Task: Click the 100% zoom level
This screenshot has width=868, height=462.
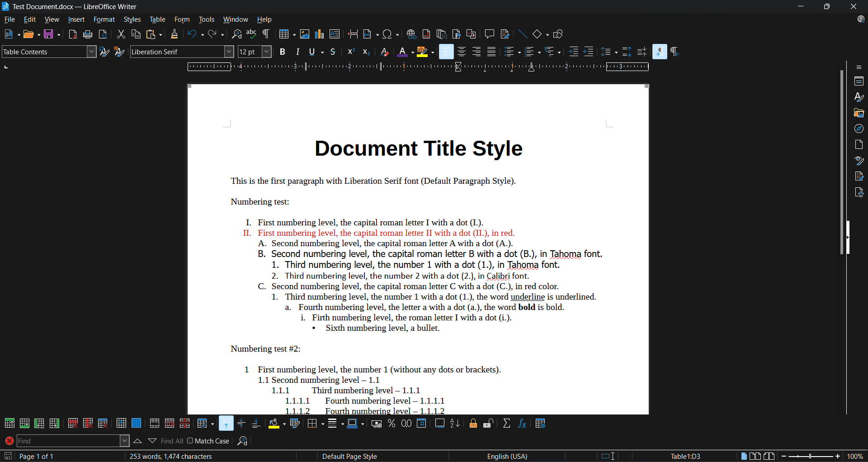Action: click(x=855, y=456)
